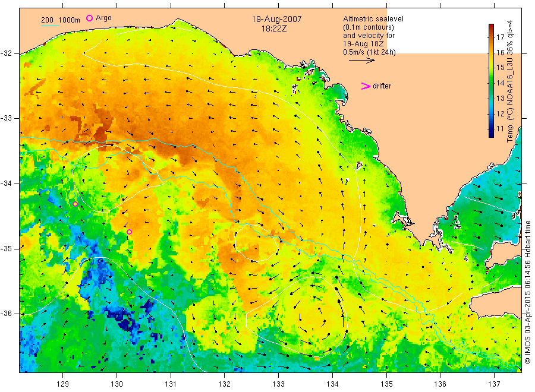Click the Argo legend circle marker

(x=89, y=18)
